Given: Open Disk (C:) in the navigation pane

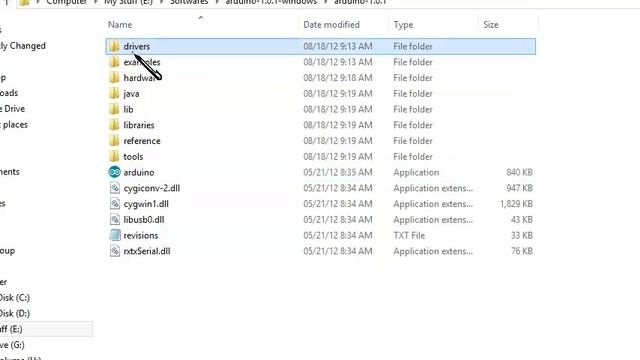Looking at the screenshot, I should (x=15, y=298).
